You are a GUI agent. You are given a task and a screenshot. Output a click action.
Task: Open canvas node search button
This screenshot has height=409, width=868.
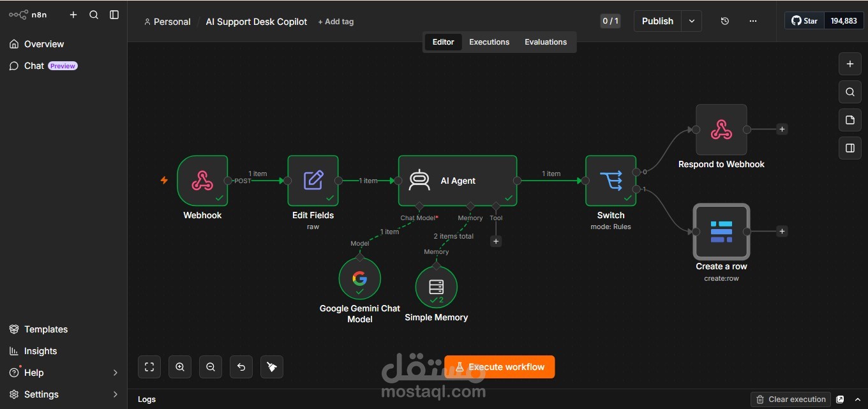pyautogui.click(x=850, y=92)
